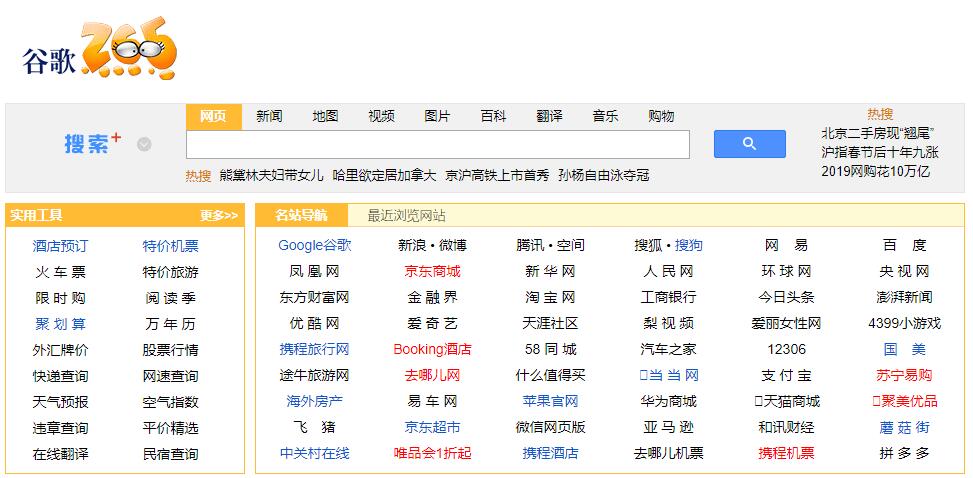Open the 视频 search tab
973x478 pixels.
pos(381,116)
